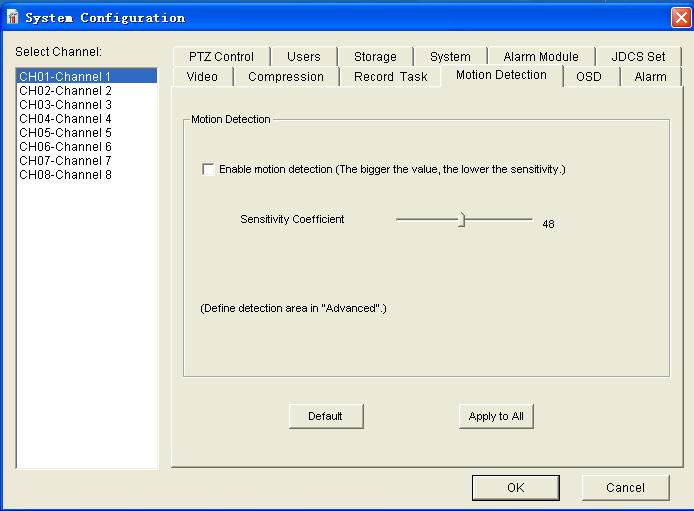Enable motion detection checkbox
Screen dimensions: 694x511
click(x=208, y=169)
